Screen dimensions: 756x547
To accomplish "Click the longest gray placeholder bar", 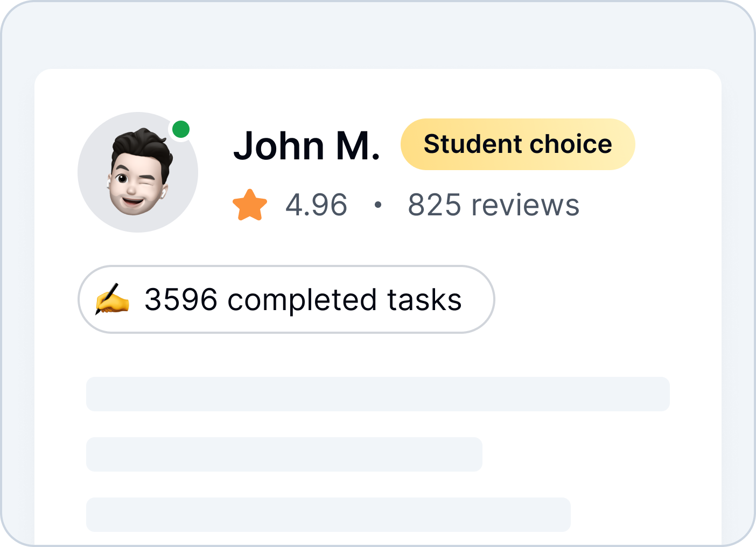I will tap(378, 394).
